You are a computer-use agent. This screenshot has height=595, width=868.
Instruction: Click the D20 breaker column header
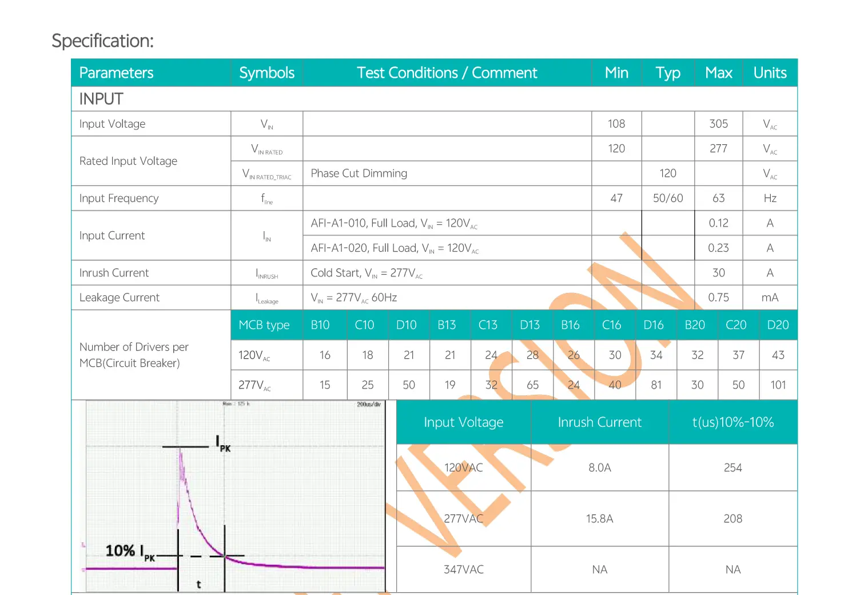click(x=778, y=325)
